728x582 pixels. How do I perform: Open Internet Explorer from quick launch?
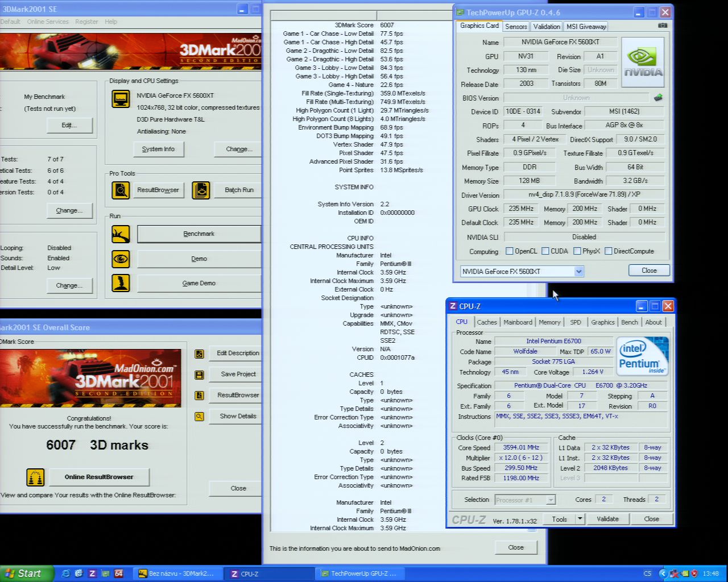pyautogui.click(x=65, y=573)
